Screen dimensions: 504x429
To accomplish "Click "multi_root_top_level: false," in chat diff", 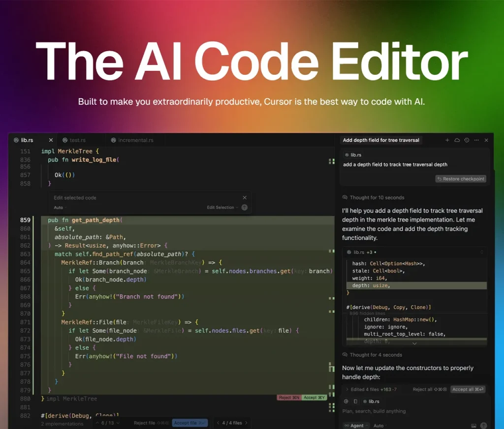I will click(405, 334).
